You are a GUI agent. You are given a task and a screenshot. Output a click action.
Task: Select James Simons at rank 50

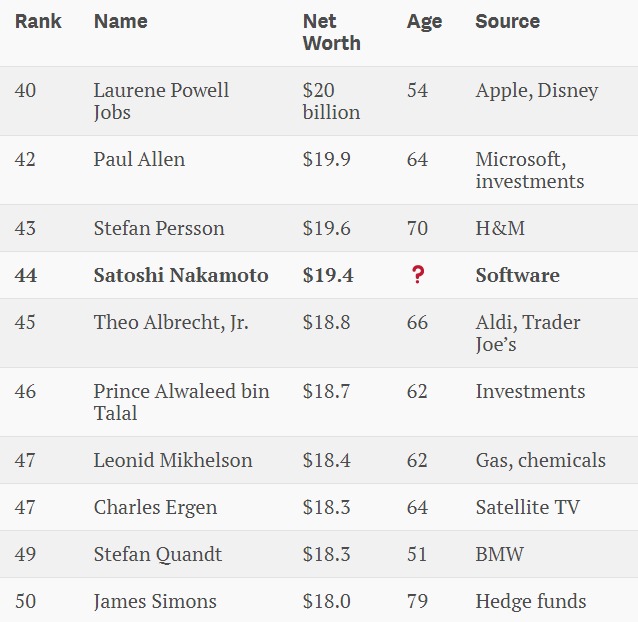coord(155,601)
